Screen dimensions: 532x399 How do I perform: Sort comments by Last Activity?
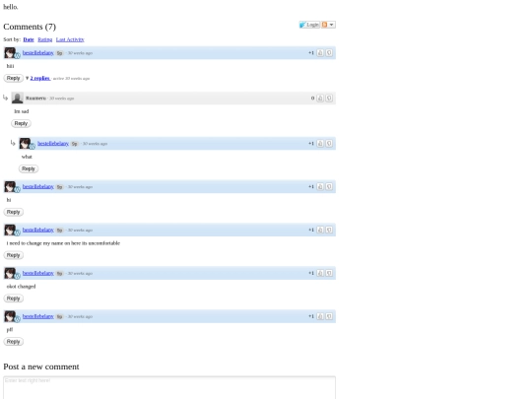click(70, 39)
